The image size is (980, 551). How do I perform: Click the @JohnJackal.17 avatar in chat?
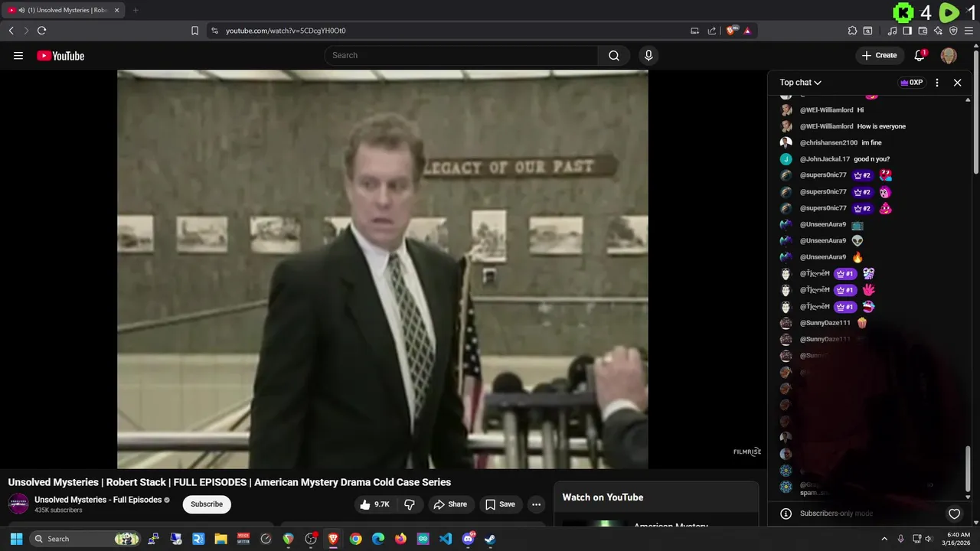786,159
